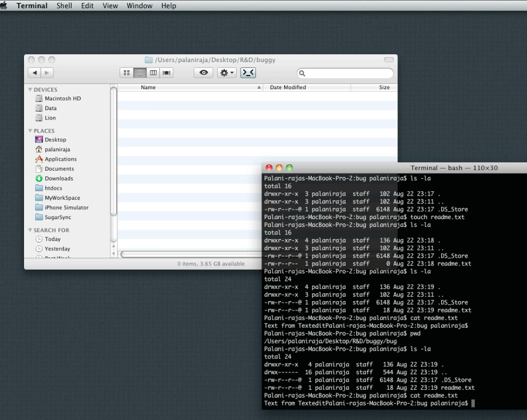Click the green zoom button of Terminal
The image size is (527, 420).
pos(289,167)
